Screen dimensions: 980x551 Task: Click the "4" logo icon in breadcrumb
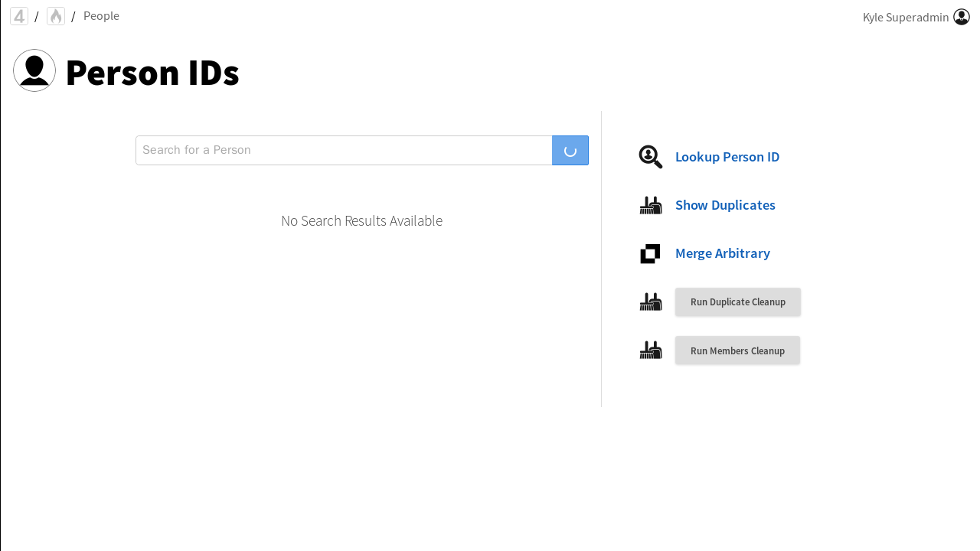click(x=19, y=16)
